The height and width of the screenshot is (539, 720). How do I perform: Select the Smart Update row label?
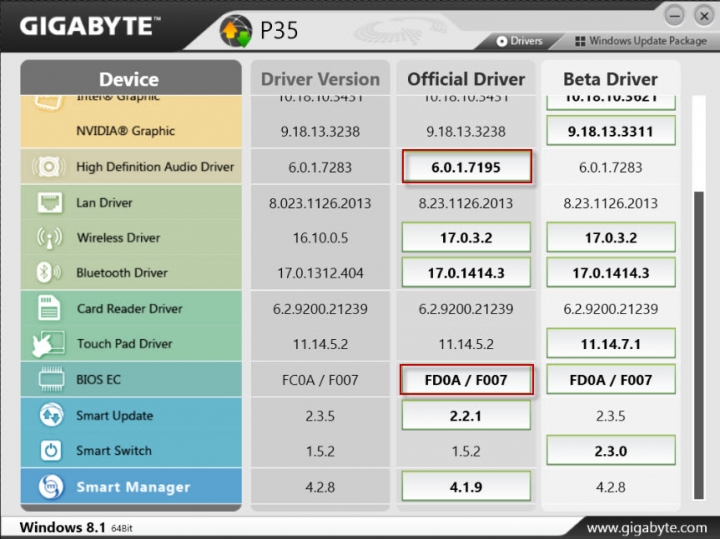pos(114,415)
